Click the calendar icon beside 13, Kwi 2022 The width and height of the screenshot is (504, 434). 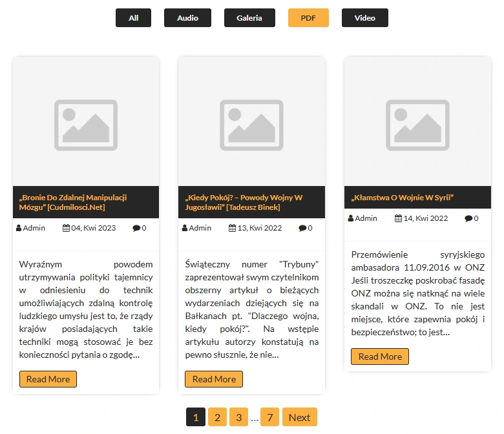coord(233,228)
